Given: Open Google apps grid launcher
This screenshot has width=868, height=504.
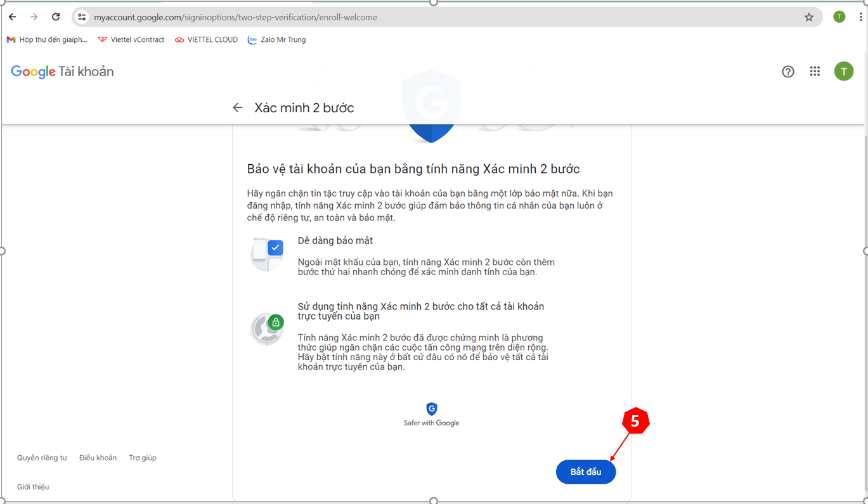Looking at the screenshot, I should 815,72.
